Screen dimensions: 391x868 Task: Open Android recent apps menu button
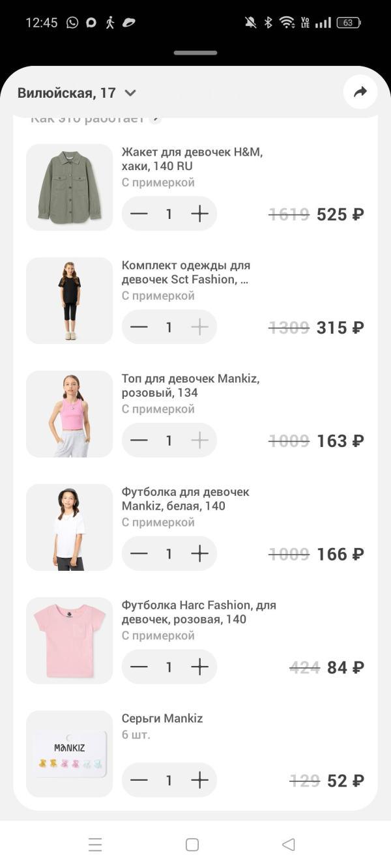[x=95, y=845]
